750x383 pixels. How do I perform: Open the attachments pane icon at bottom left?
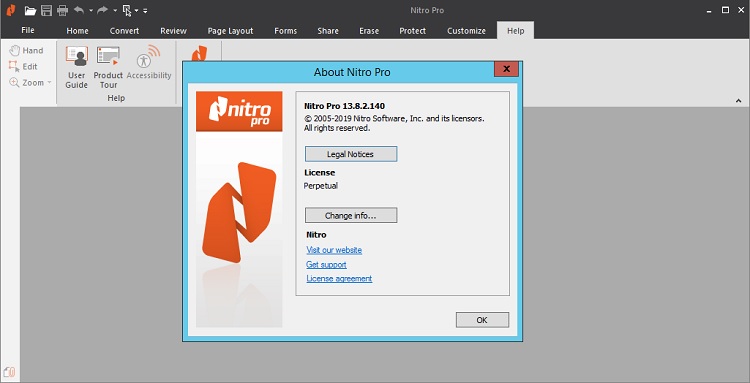pos(9,372)
